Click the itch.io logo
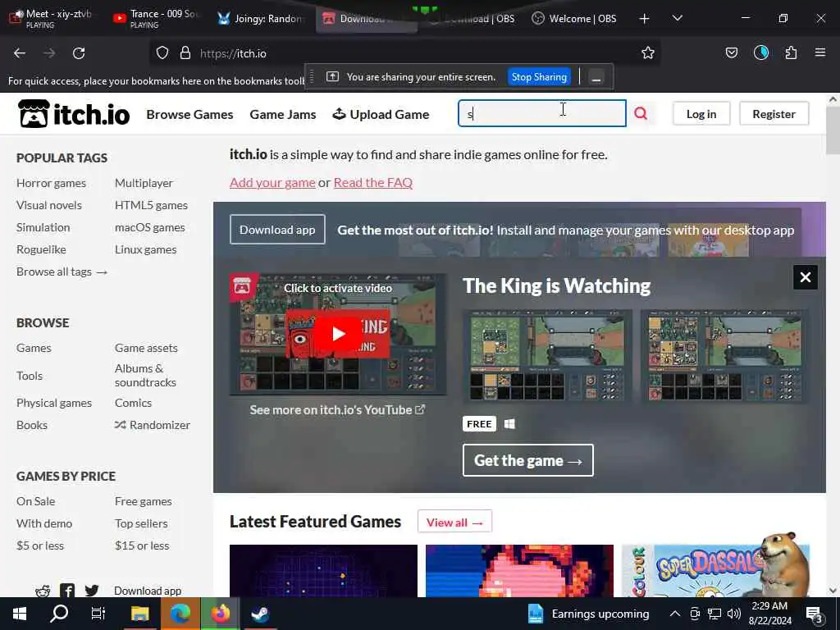840x630 pixels. (74, 114)
